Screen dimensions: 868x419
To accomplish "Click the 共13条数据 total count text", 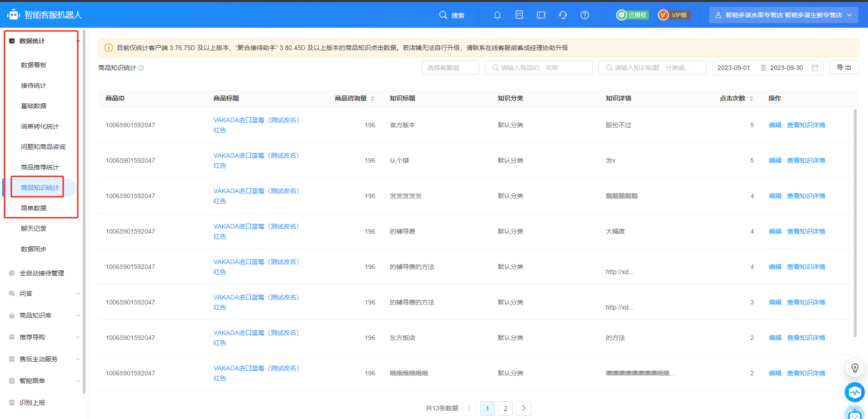I will [442, 408].
